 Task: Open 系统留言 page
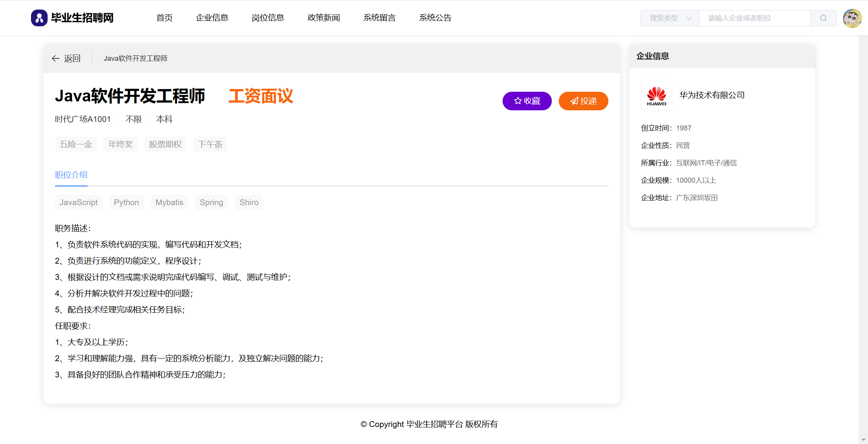pyautogui.click(x=379, y=18)
